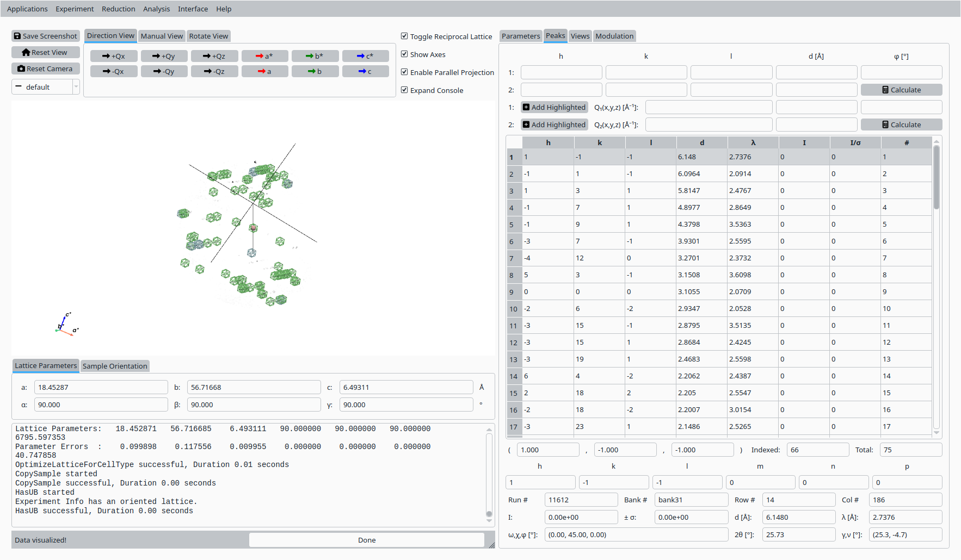Switch to the Sample Orientation tab
The height and width of the screenshot is (560, 961).
coord(115,366)
